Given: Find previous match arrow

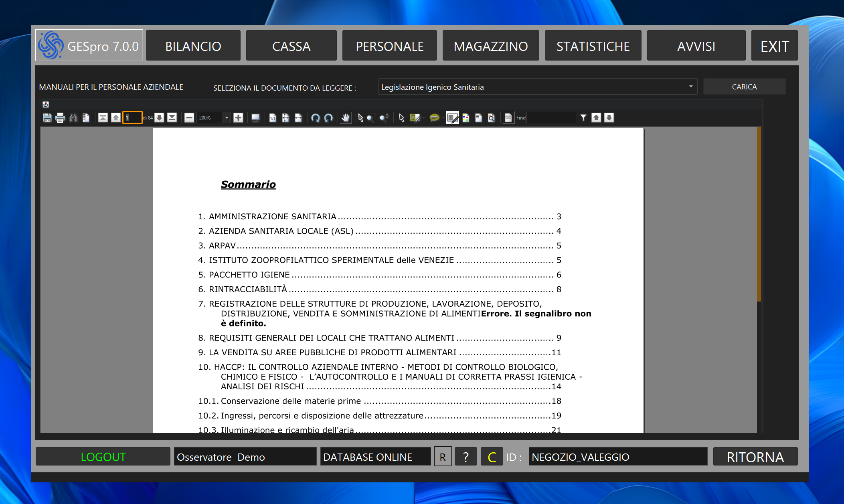Looking at the screenshot, I should point(596,118).
